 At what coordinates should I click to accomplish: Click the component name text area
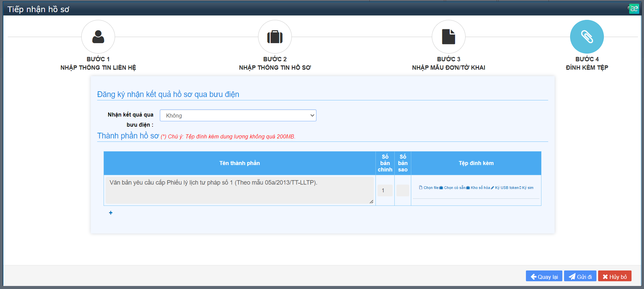[240, 190]
